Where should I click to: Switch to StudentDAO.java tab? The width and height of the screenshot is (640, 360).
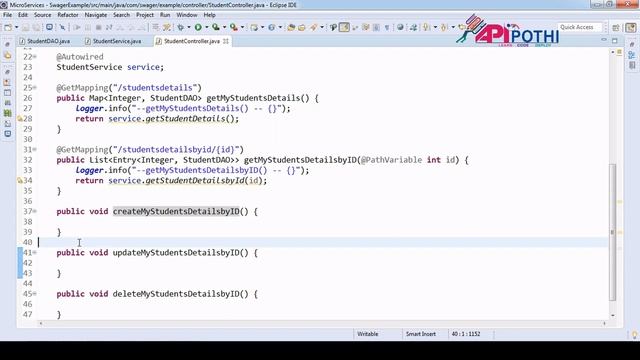(x=45, y=41)
